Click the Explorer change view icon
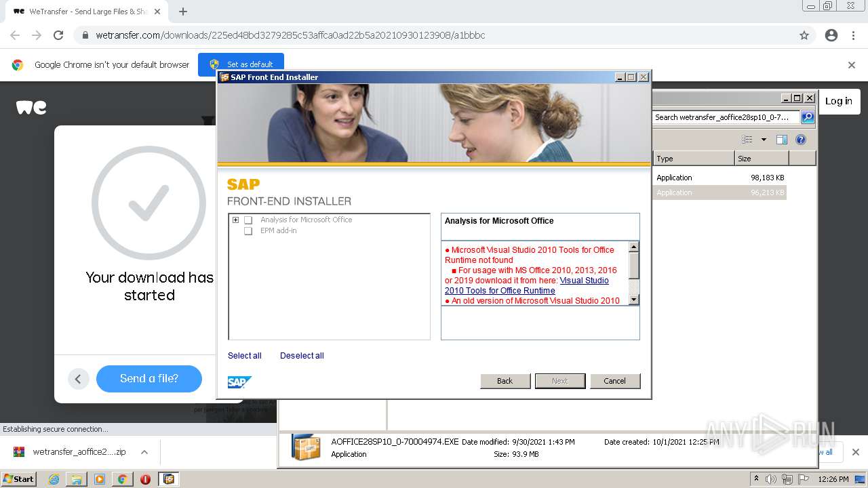Viewport: 868px width, 488px height. (x=747, y=140)
